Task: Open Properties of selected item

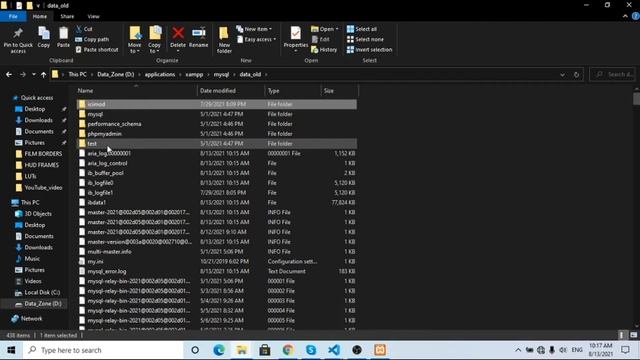Action: click(x=296, y=40)
